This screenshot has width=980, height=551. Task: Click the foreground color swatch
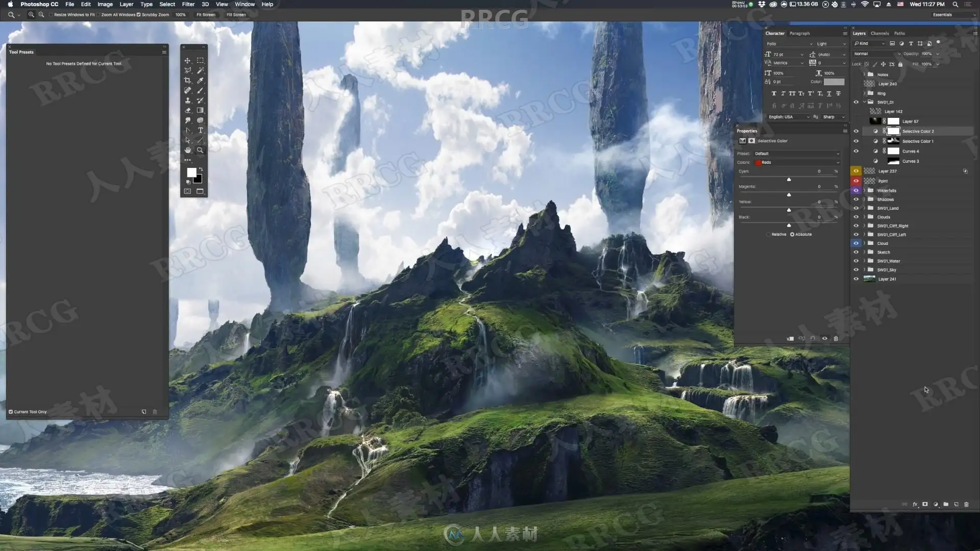coord(191,172)
